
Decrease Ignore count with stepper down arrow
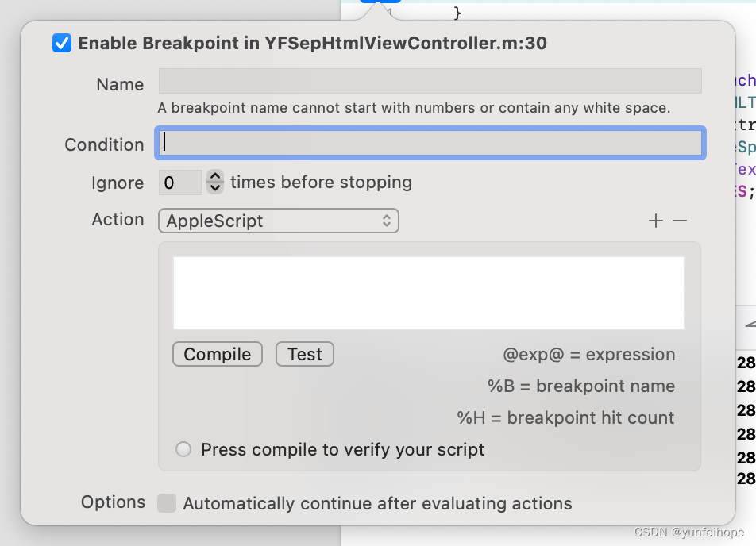point(215,188)
